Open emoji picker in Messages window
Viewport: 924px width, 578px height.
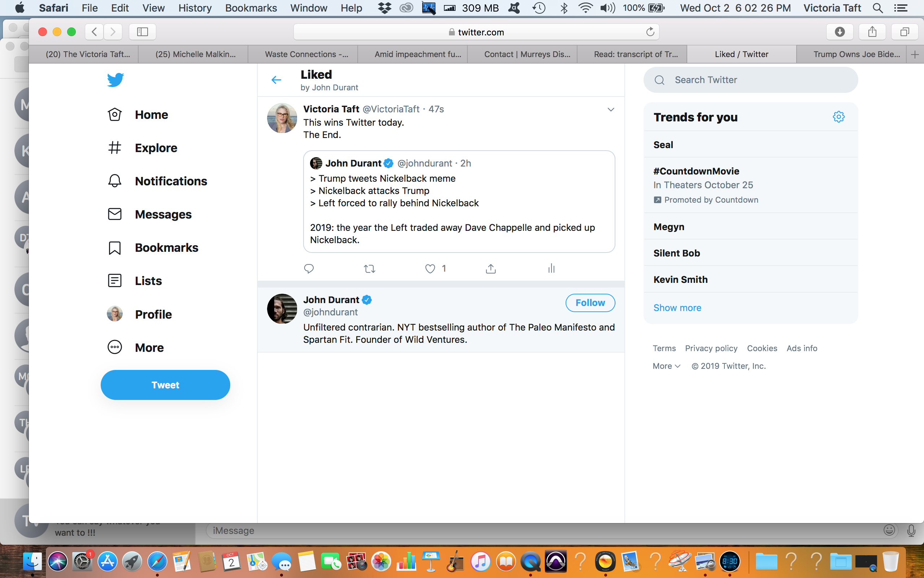889,530
